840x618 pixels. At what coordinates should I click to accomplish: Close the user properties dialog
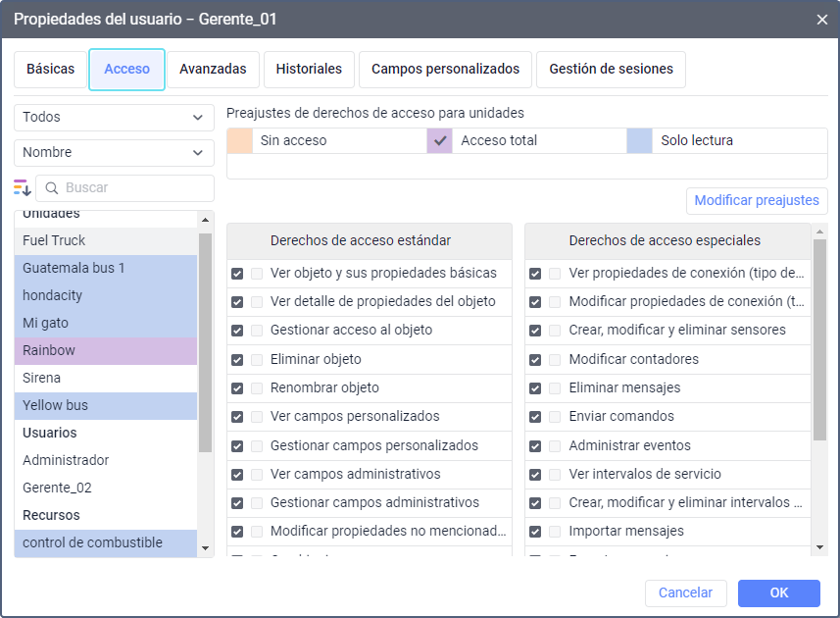tap(821, 19)
